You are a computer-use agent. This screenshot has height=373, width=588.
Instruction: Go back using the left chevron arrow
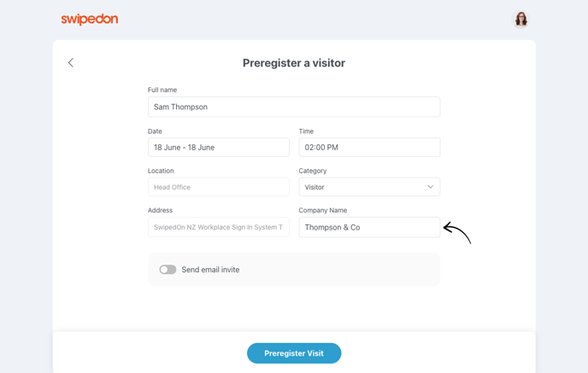click(x=70, y=62)
